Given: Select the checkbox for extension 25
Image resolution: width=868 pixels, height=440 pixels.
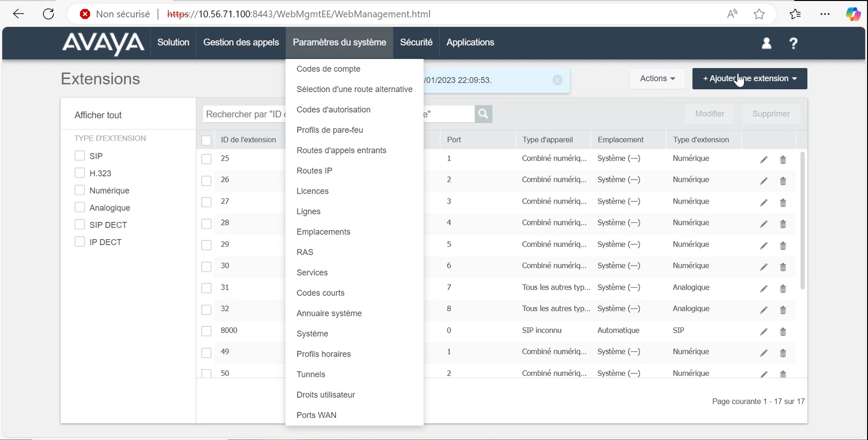Looking at the screenshot, I should tap(206, 159).
